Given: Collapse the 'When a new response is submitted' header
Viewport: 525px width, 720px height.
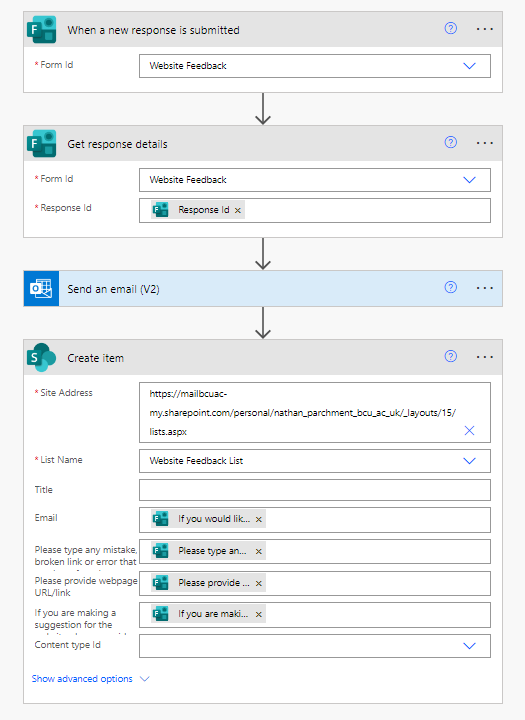Looking at the screenshot, I should pyautogui.click(x=263, y=29).
